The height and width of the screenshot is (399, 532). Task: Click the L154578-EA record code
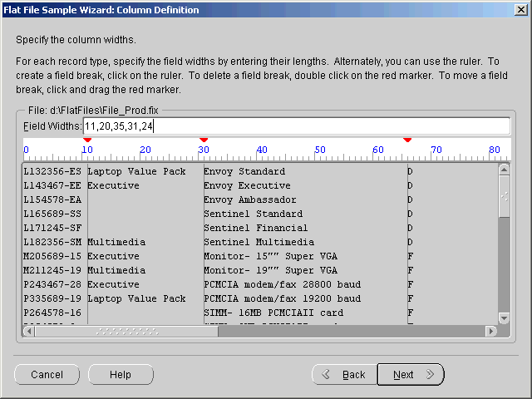(52, 199)
